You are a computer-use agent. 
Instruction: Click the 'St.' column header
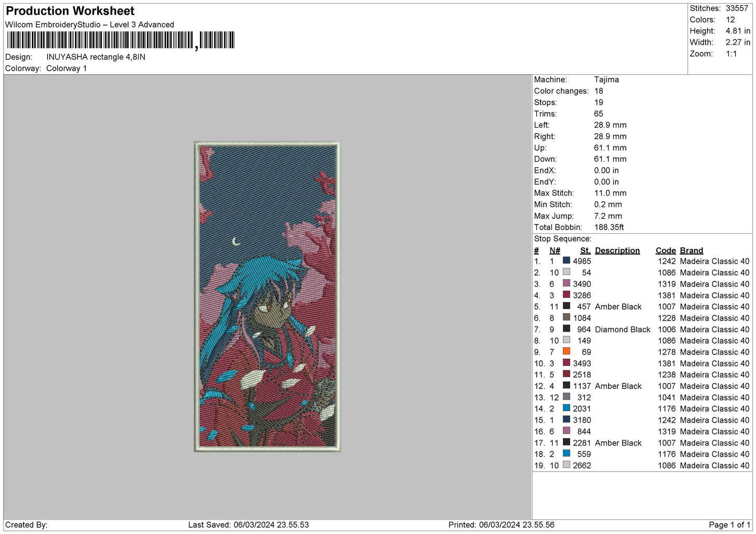point(585,251)
